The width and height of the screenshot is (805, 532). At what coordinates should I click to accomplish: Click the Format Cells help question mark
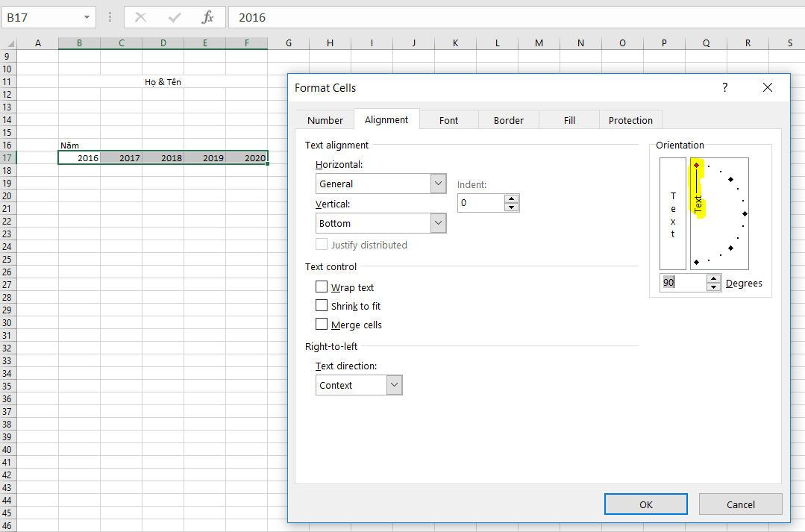725,87
